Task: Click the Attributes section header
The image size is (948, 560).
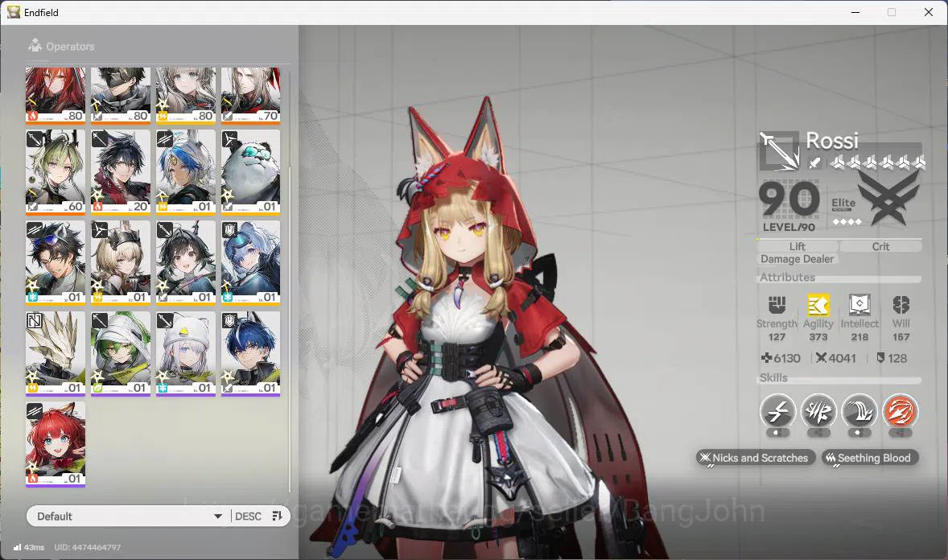Action: pyautogui.click(x=788, y=277)
